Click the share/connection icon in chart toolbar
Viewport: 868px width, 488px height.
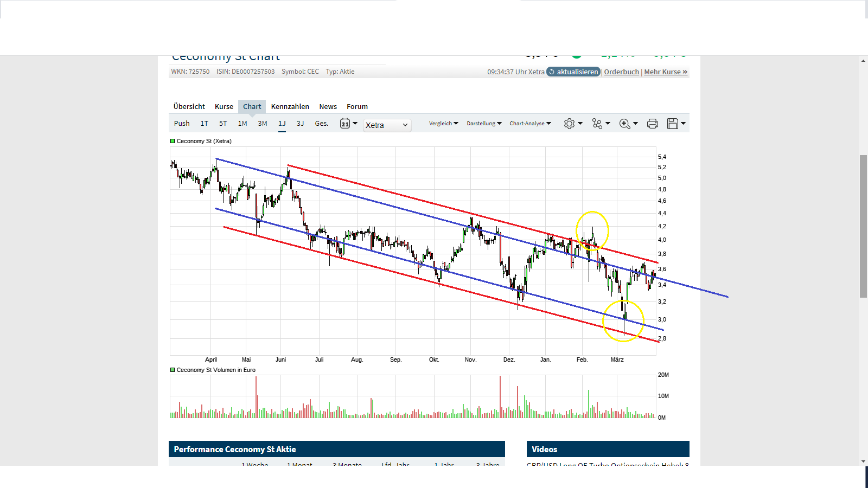click(x=597, y=123)
